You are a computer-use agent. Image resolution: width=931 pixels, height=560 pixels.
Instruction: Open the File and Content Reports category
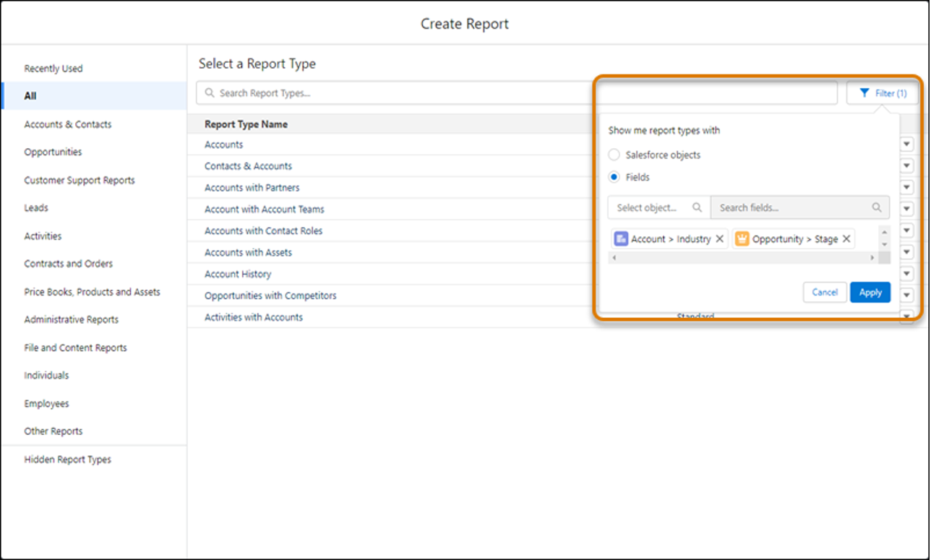pyautogui.click(x=75, y=348)
